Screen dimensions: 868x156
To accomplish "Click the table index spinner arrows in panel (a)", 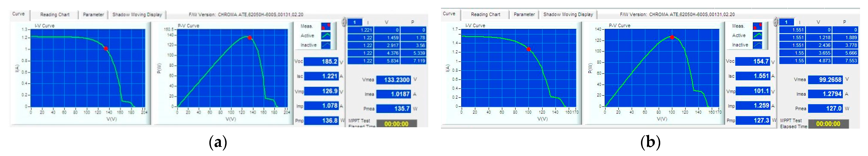I will click(x=344, y=22).
